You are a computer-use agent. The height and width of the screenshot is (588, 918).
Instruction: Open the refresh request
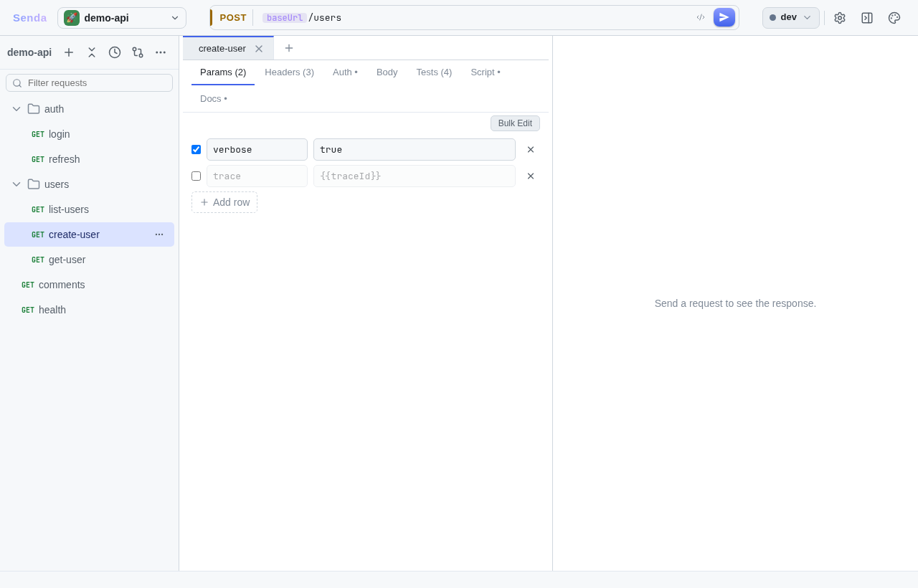[x=90, y=159]
